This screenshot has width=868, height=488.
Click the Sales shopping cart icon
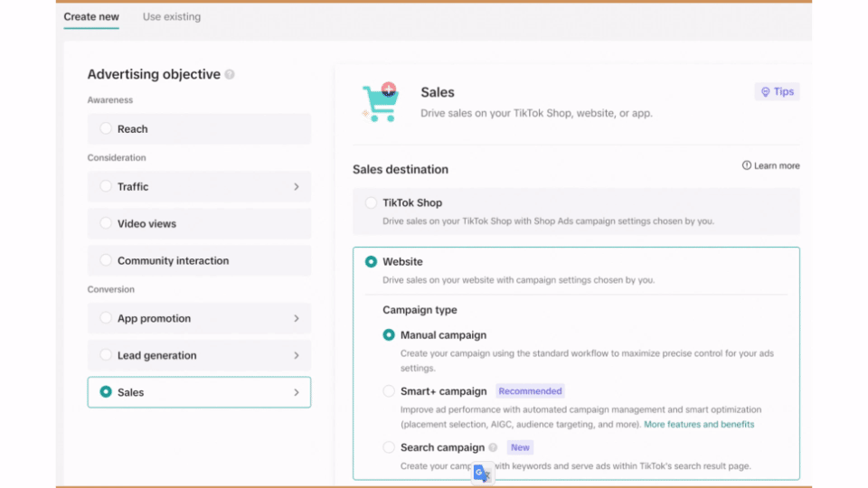pos(380,102)
